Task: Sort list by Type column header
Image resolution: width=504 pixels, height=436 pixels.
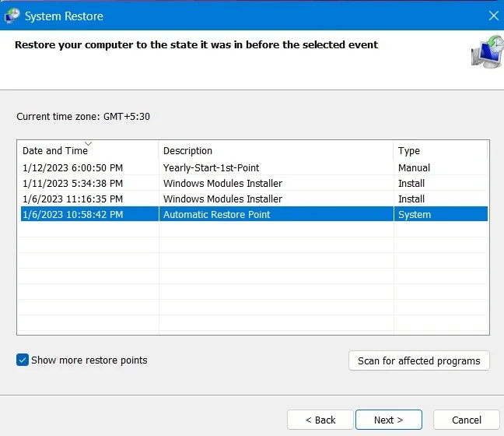Action: (x=408, y=151)
